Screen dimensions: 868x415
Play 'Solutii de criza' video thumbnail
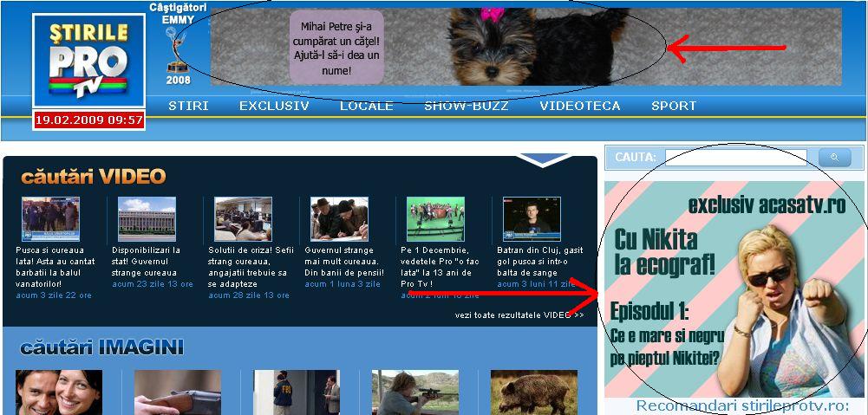pyautogui.click(x=243, y=218)
